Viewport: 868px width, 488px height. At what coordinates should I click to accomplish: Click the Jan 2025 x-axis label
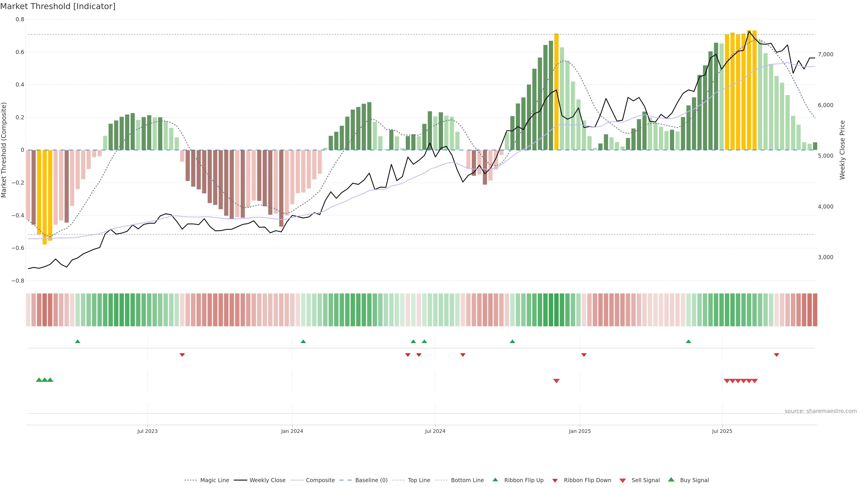point(580,431)
